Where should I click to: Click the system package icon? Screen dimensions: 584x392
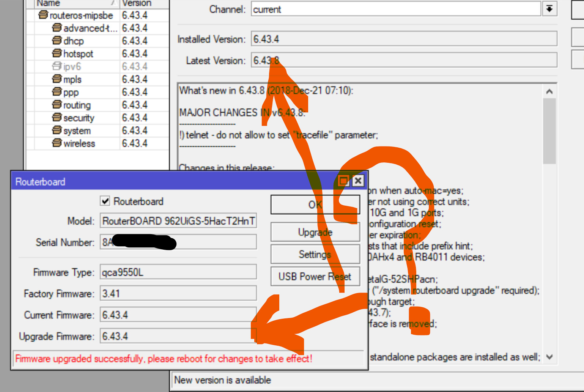[x=57, y=131]
